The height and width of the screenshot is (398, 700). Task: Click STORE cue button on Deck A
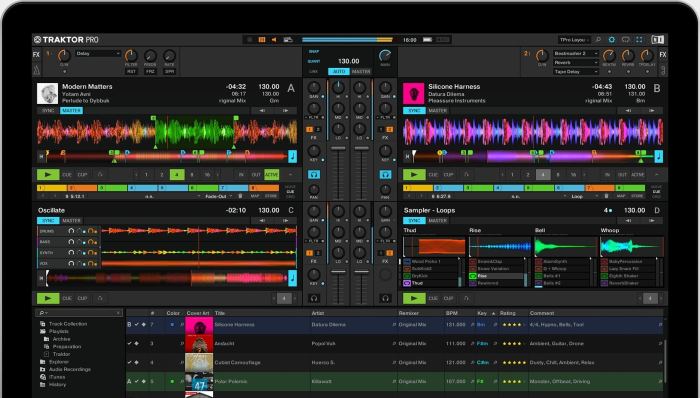coord(271,196)
